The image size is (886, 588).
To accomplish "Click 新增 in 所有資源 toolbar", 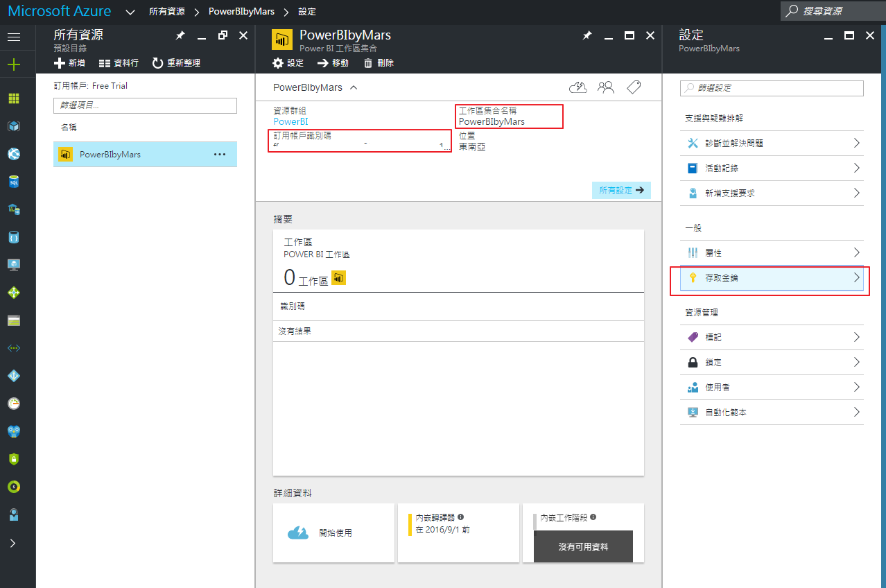I will coord(70,63).
